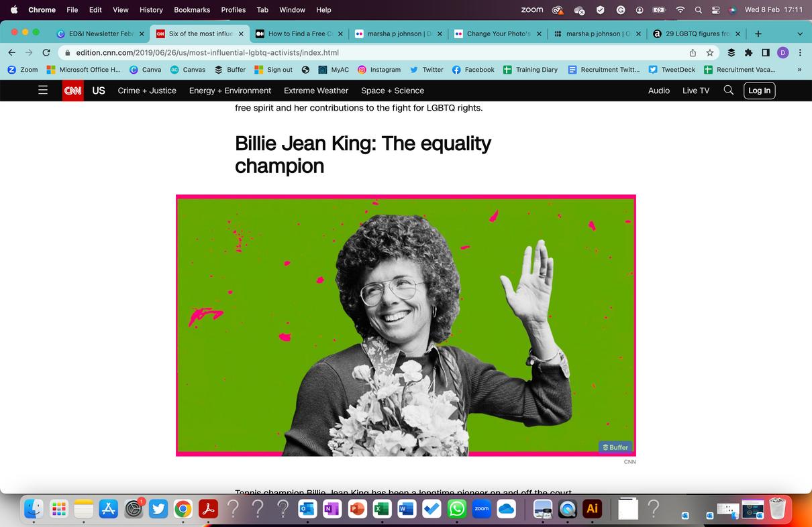Open the View menu

(x=121, y=10)
